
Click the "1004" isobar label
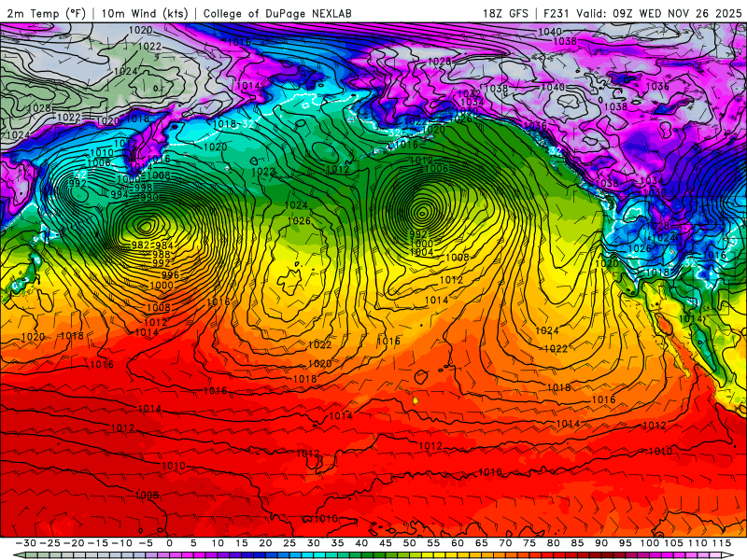click(421, 252)
